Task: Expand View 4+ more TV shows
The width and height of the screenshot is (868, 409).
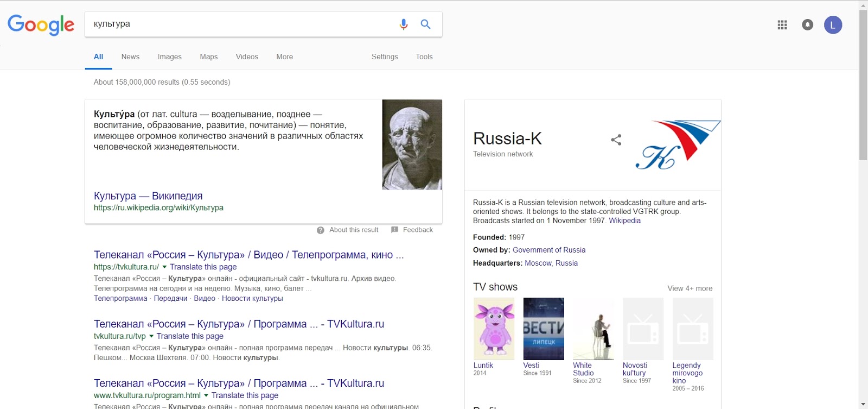Action: click(690, 288)
